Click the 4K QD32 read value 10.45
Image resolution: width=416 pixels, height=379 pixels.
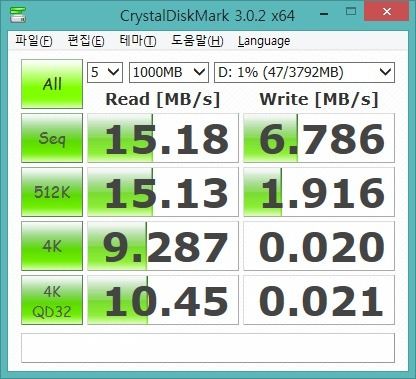[x=163, y=300]
